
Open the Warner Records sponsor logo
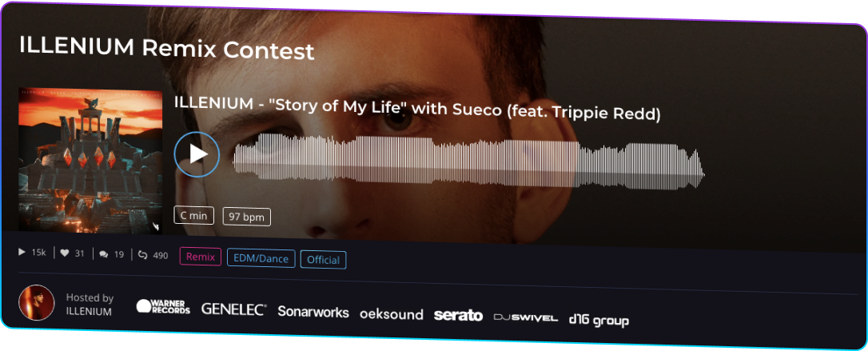(x=163, y=307)
